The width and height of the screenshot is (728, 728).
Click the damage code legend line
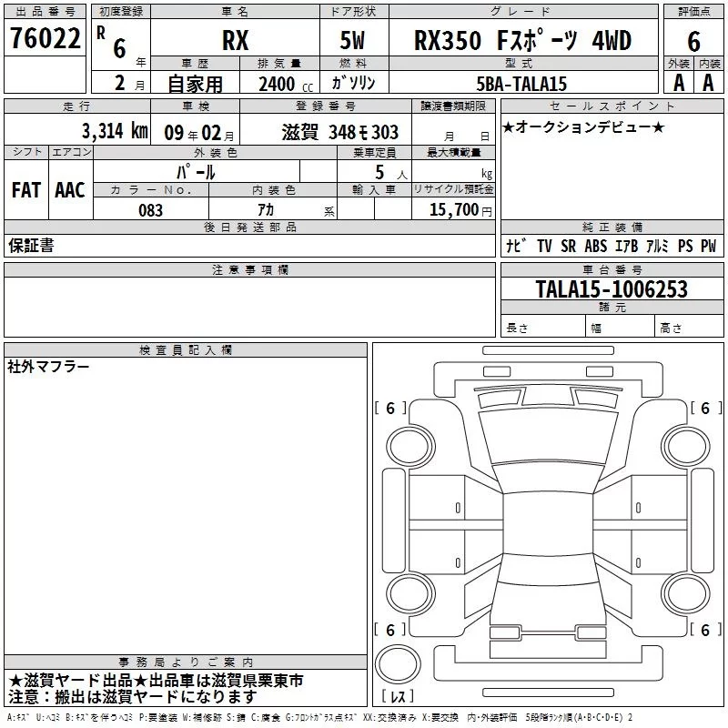click(x=320, y=717)
